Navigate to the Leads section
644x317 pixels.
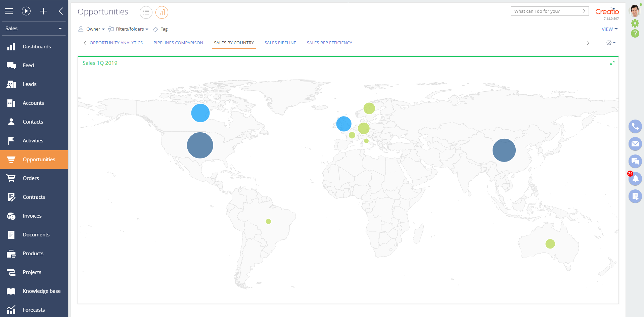[30, 84]
